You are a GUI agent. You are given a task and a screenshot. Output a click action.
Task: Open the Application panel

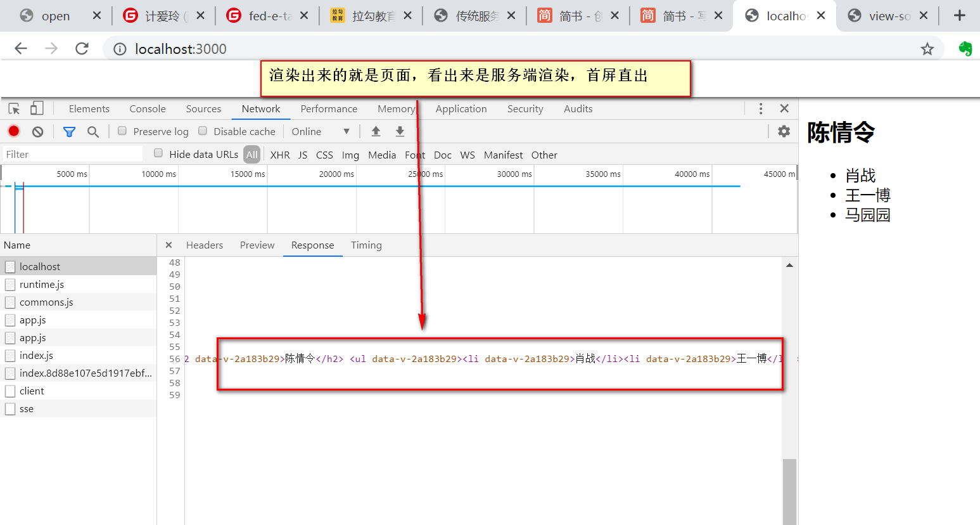point(461,108)
